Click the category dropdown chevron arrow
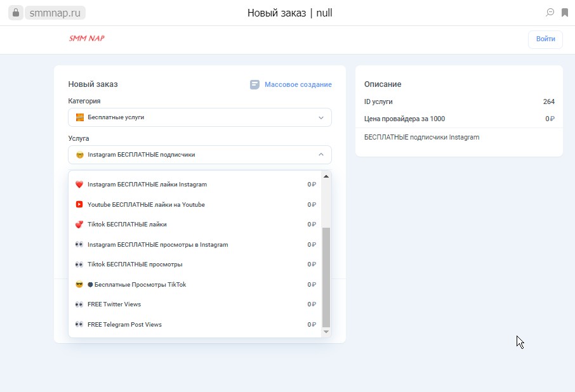Viewport: 575px width, 392px height. (321, 117)
